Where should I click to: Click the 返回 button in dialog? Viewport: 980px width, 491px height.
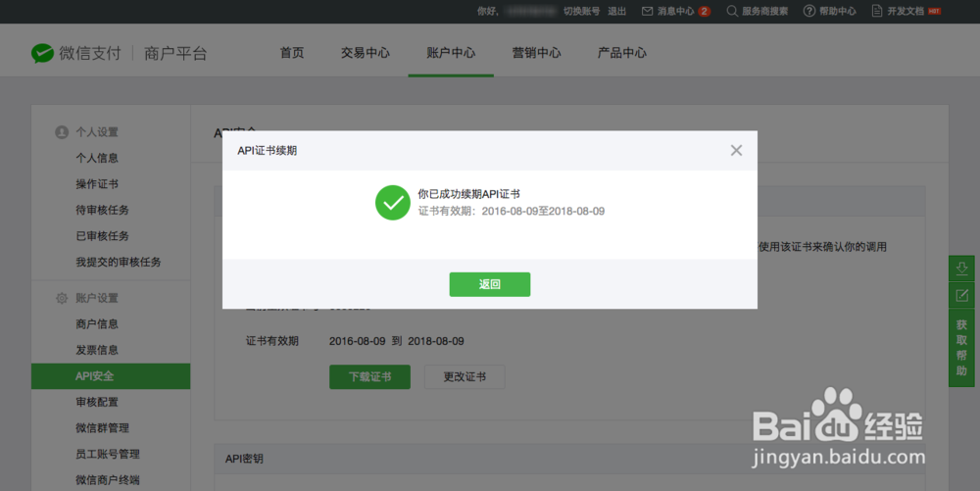pyautogui.click(x=489, y=284)
